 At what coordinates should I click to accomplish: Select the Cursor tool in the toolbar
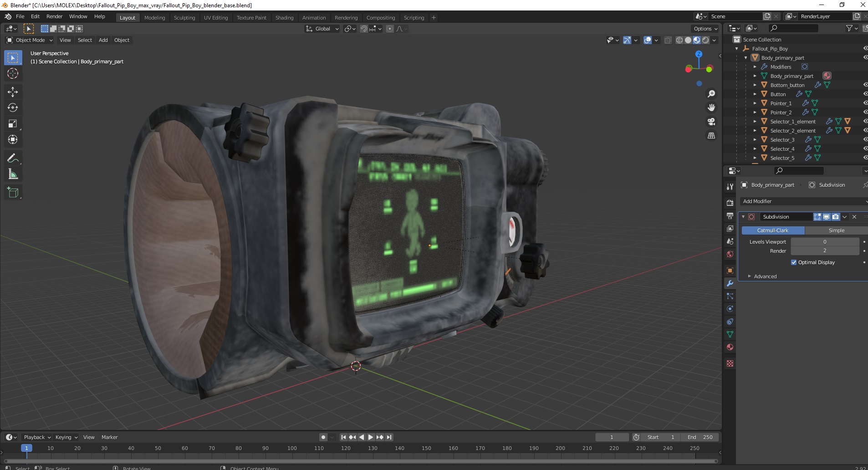coord(13,73)
